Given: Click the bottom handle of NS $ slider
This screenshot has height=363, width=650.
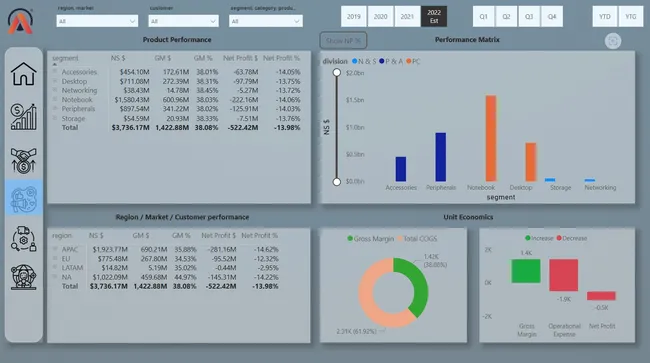Looking at the screenshot, I should pos(337,182).
